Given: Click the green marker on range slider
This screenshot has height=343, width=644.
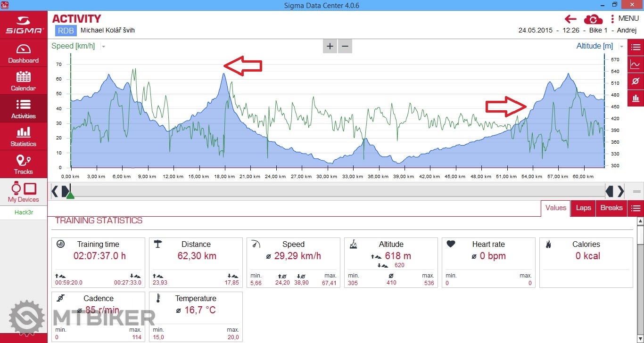Looking at the screenshot, I should (x=70, y=195).
